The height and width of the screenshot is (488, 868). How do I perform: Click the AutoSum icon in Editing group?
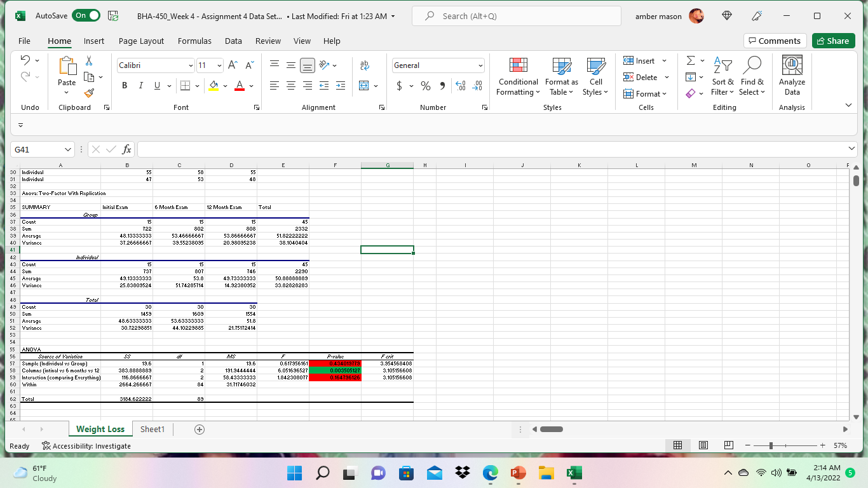[691, 60]
